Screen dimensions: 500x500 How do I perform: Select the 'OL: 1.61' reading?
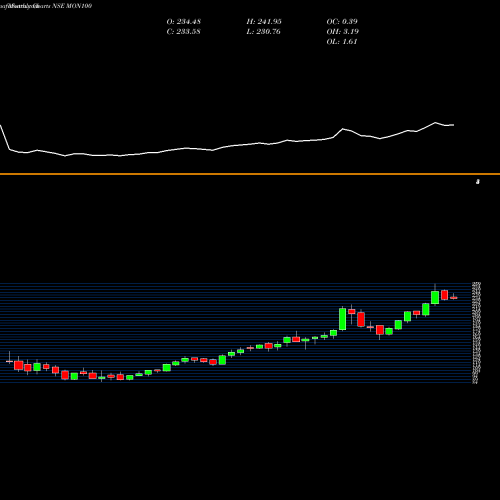pyautogui.click(x=342, y=41)
